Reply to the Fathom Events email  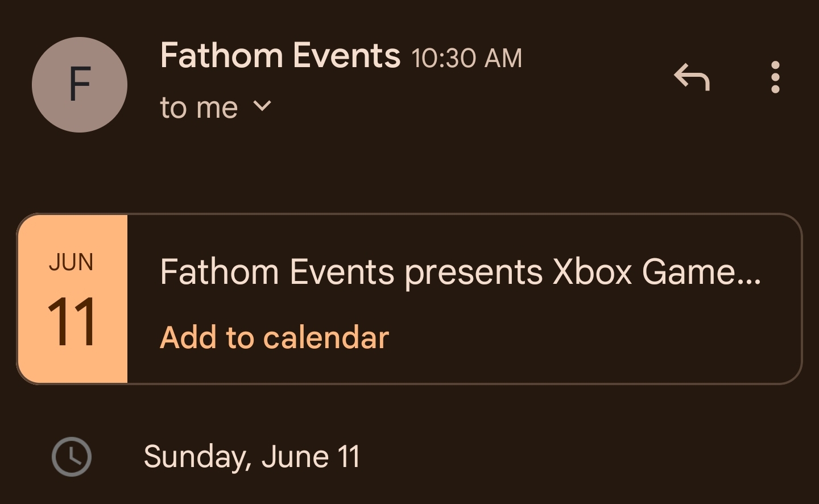[x=692, y=77]
